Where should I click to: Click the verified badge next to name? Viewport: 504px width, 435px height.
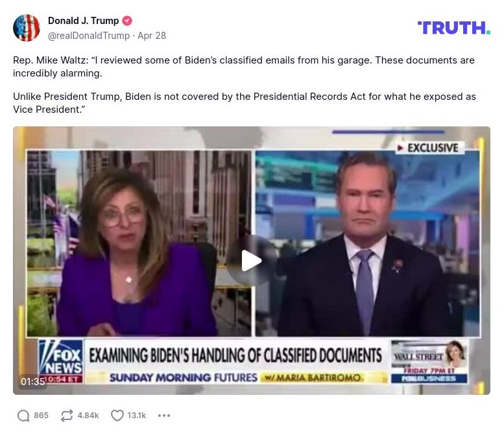click(127, 21)
